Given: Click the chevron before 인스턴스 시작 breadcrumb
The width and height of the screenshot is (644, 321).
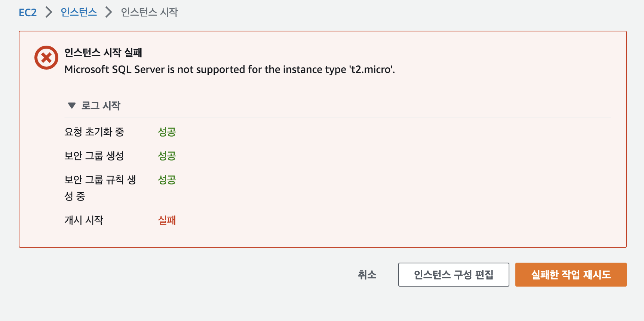Looking at the screenshot, I should [x=108, y=12].
